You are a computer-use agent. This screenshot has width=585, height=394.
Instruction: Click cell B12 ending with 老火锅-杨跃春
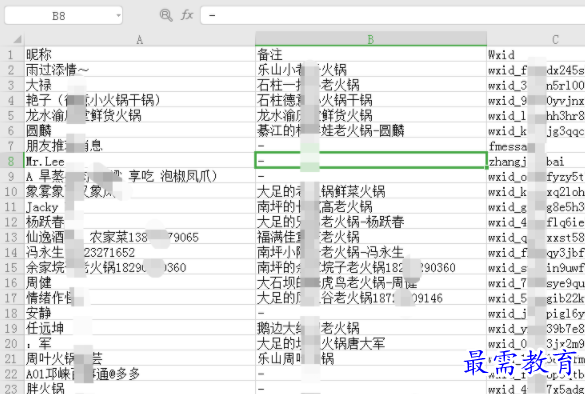371,222
